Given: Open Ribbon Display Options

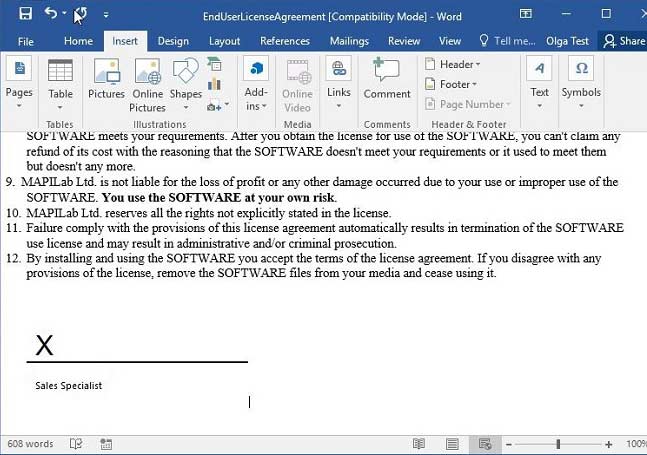Looking at the screenshot, I should tap(525, 14).
